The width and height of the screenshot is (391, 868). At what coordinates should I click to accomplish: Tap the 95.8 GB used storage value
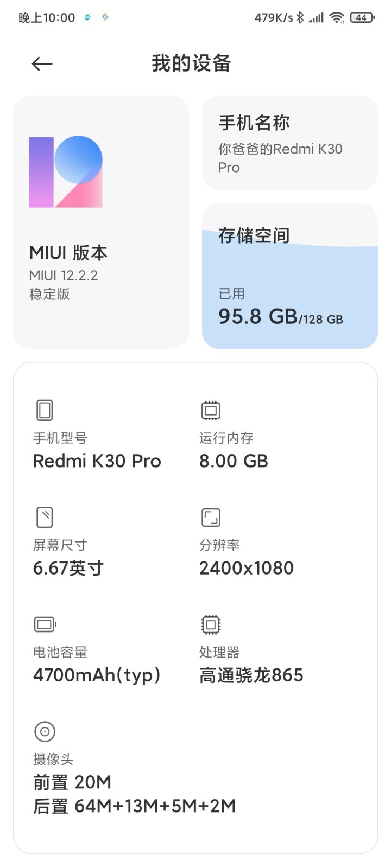click(x=258, y=316)
